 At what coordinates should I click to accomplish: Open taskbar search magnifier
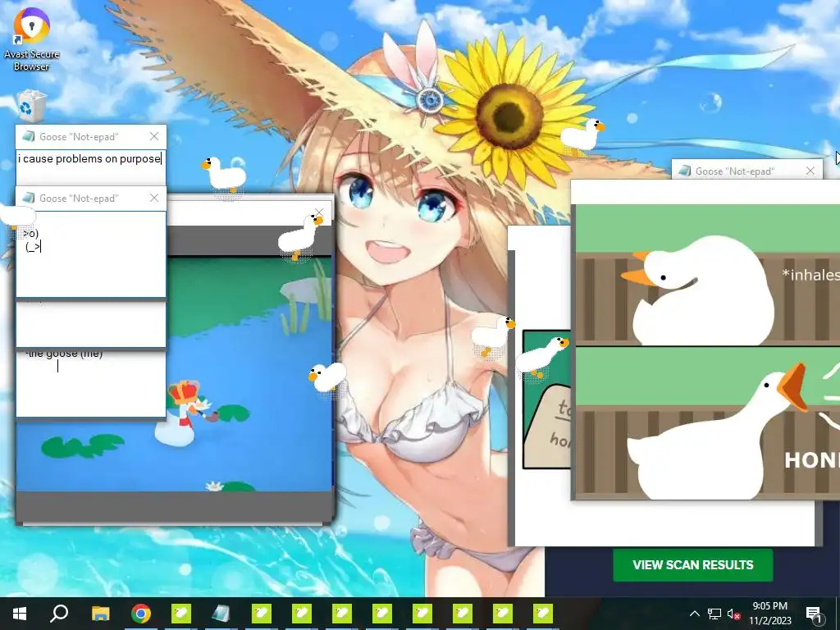[59, 614]
